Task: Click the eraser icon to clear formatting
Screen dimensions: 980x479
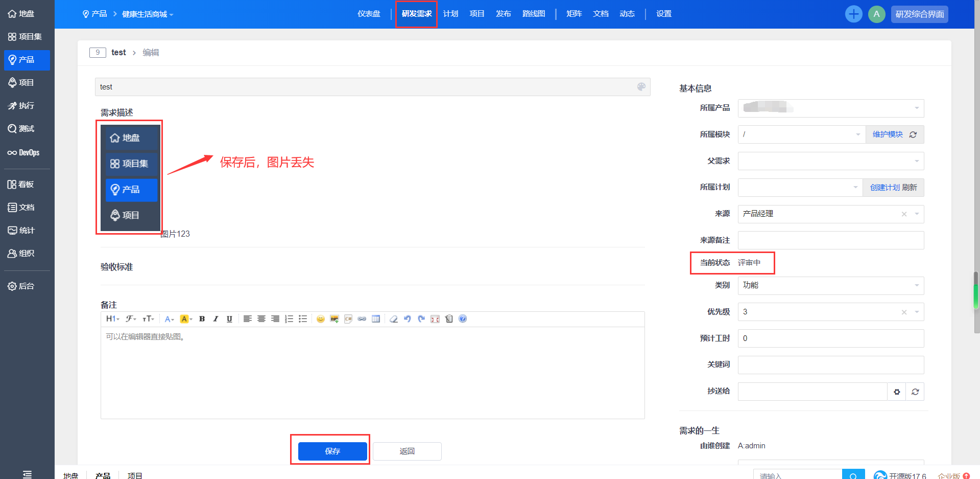Action: (394, 319)
